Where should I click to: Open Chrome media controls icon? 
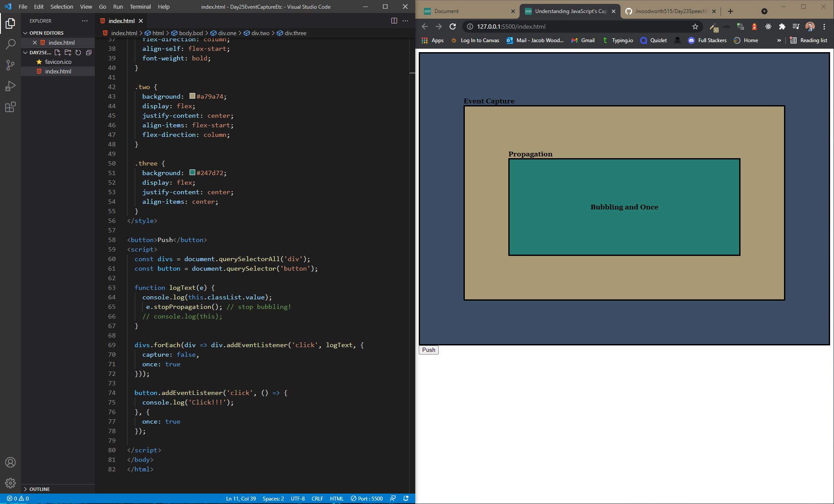[796, 27]
